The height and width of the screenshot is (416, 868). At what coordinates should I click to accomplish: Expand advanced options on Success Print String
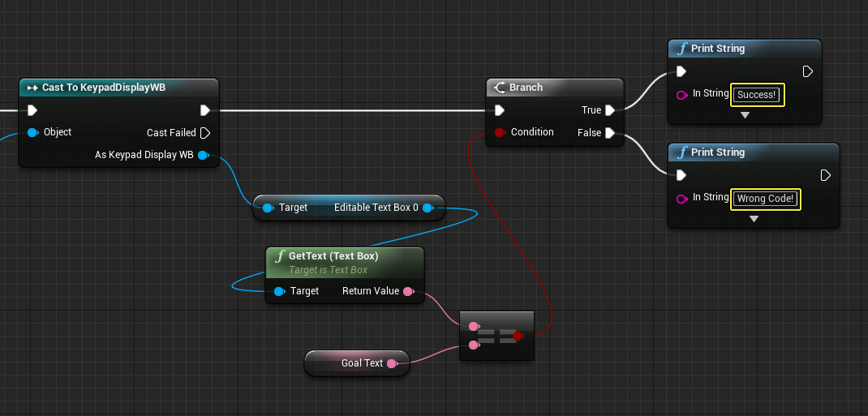pos(746,115)
